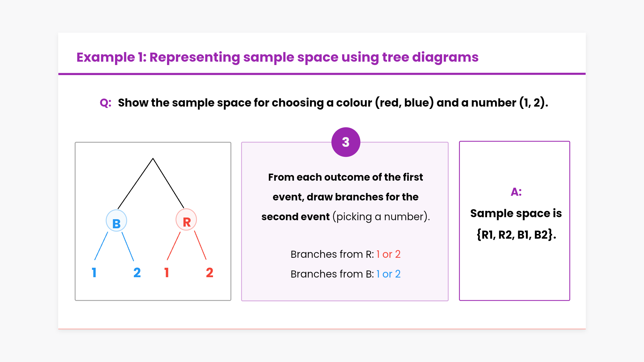Image resolution: width=644 pixels, height=362 pixels.
Task: Click the blue "1 or 2" text
Action: [388, 274]
